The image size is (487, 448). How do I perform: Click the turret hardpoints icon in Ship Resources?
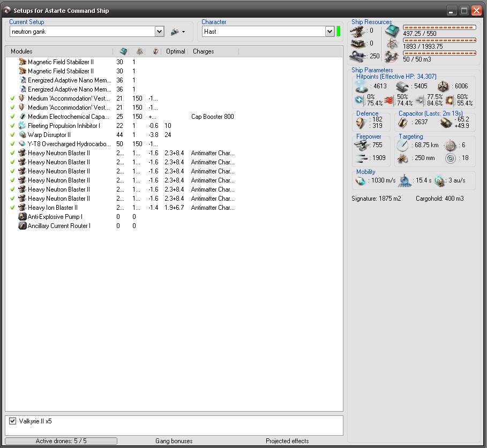[357, 32]
